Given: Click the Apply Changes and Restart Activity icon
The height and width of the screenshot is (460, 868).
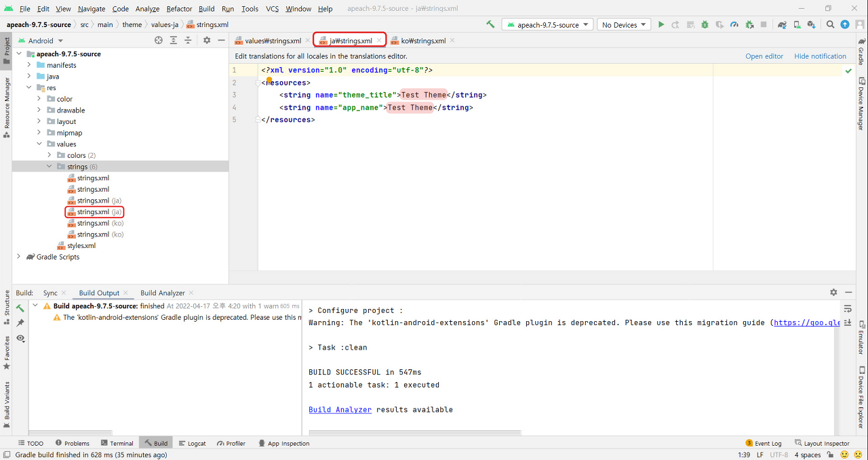Looking at the screenshot, I should pyautogui.click(x=675, y=24).
